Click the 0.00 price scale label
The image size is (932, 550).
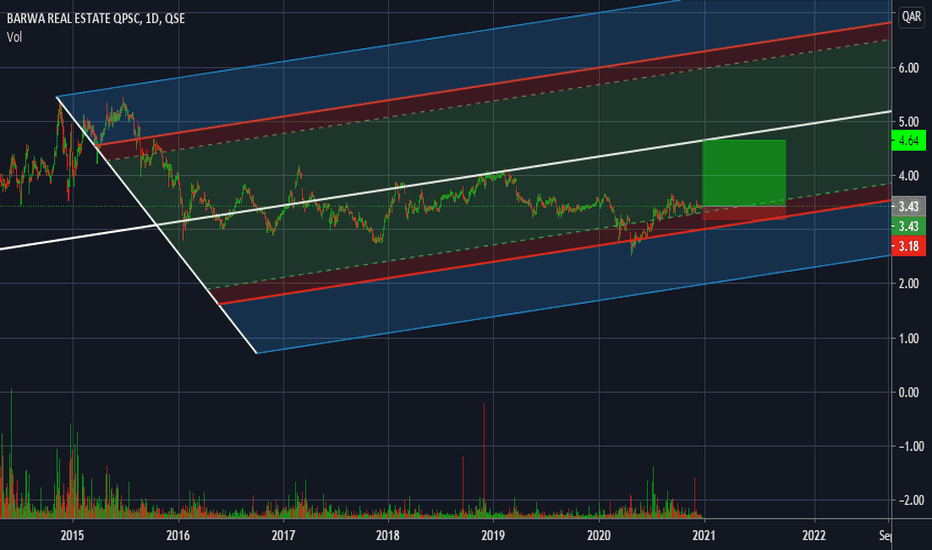[x=909, y=392]
